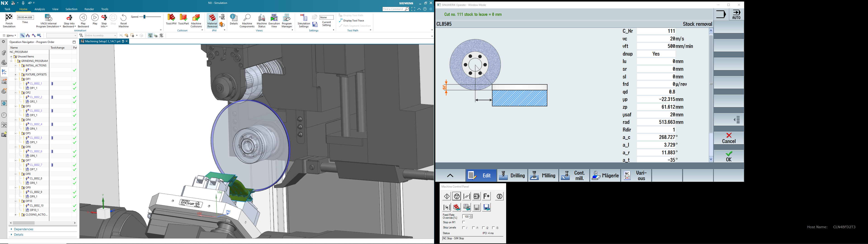Click the Finish Simulation checkered flag icon

[x=9, y=18]
